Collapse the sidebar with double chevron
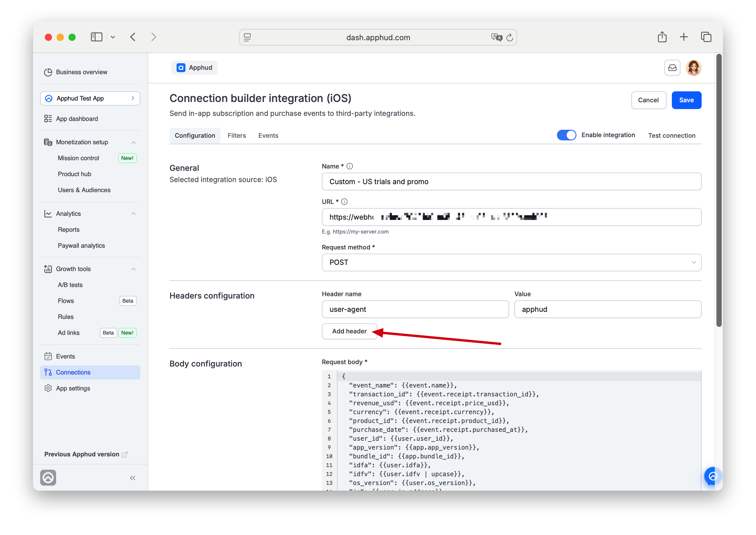 tap(132, 478)
